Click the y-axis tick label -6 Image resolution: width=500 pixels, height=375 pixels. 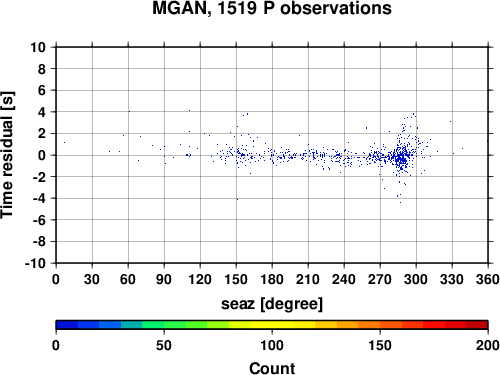39,220
